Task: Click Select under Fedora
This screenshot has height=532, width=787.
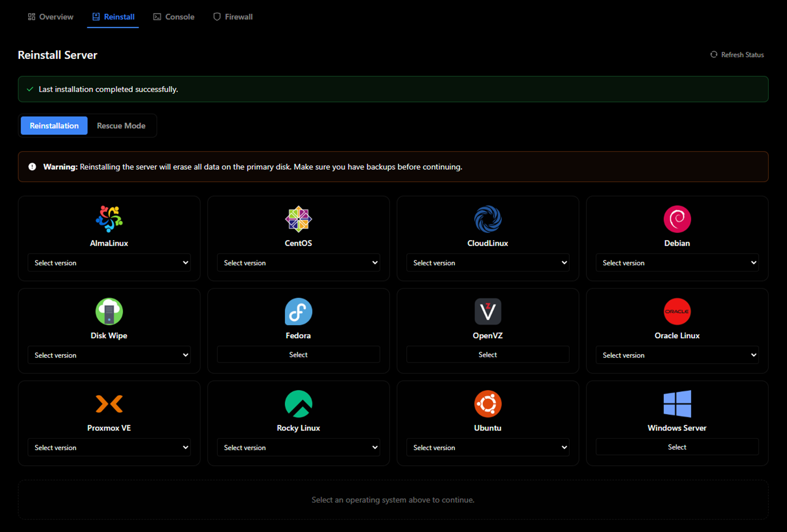Action: tap(298, 354)
